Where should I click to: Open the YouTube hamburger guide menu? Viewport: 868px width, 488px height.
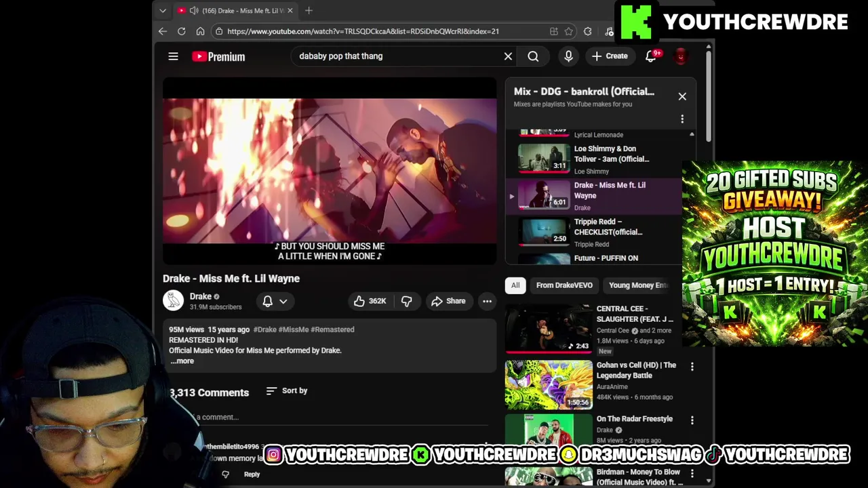[173, 57]
